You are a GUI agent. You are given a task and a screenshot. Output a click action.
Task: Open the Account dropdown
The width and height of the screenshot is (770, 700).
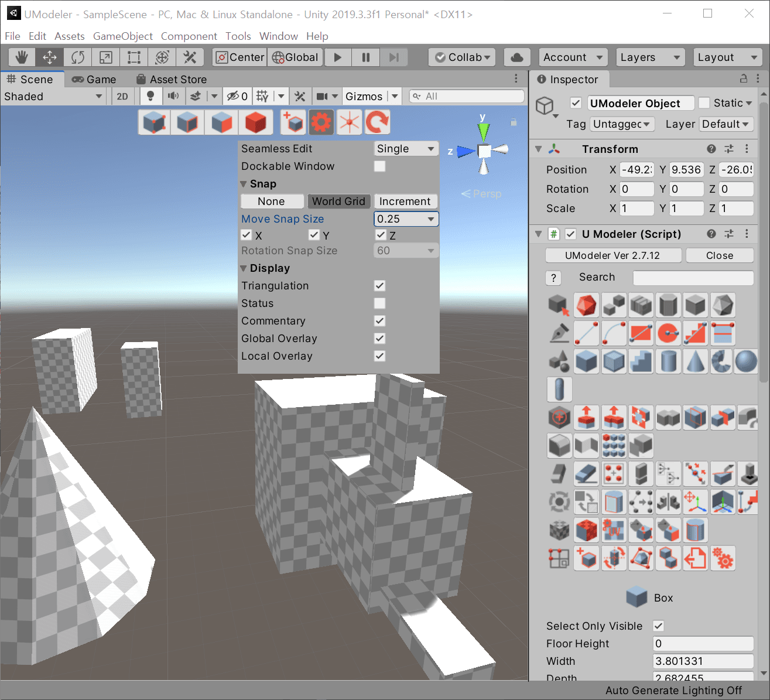(573, 57)
